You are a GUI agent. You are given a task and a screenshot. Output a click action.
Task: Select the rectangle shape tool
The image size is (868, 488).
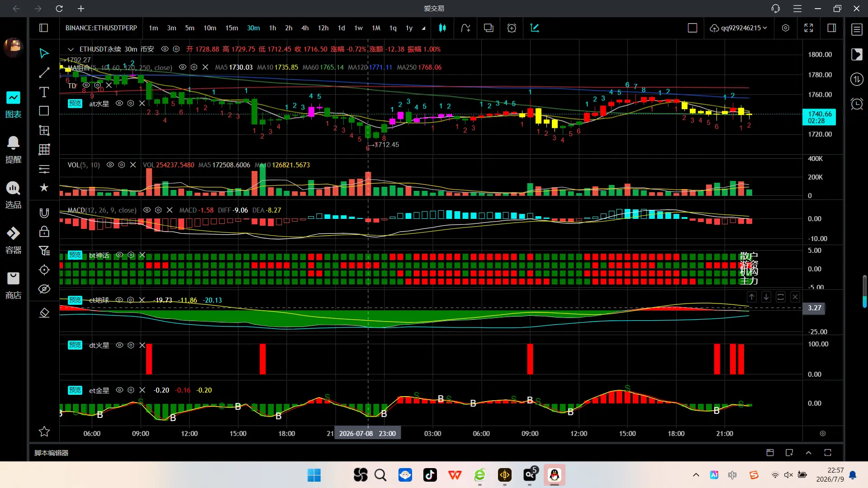[x=44, y=111]
